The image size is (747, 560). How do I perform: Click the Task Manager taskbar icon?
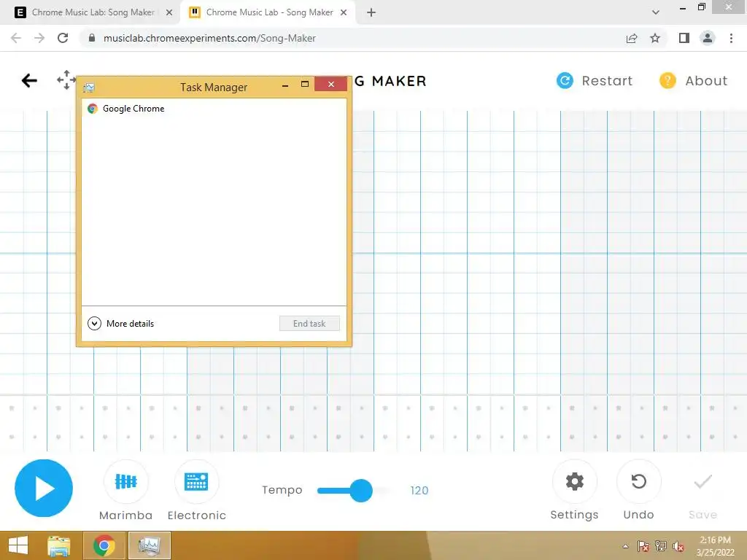click(x=150, y=545)
